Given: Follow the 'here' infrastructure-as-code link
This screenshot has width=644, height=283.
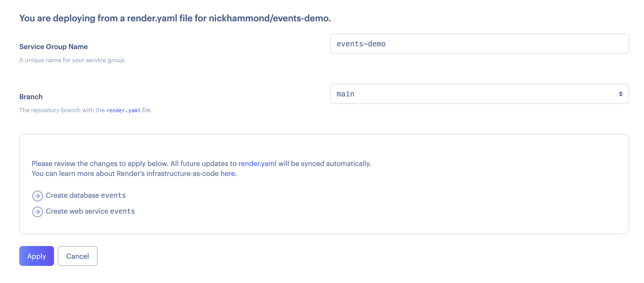Looking at the screenshot, I should click(x=228, y=173).
